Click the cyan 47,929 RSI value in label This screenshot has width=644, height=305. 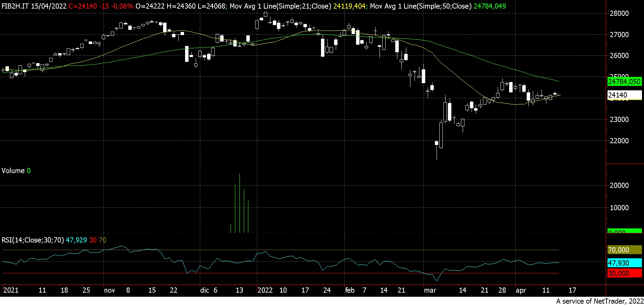point(76,240)
